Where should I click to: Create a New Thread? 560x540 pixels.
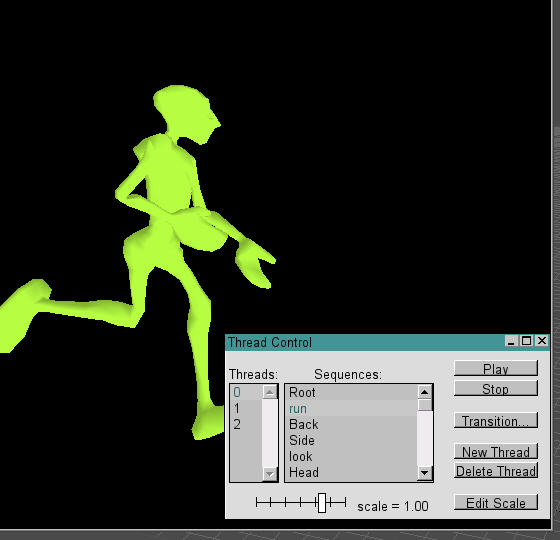coord(496,451)
